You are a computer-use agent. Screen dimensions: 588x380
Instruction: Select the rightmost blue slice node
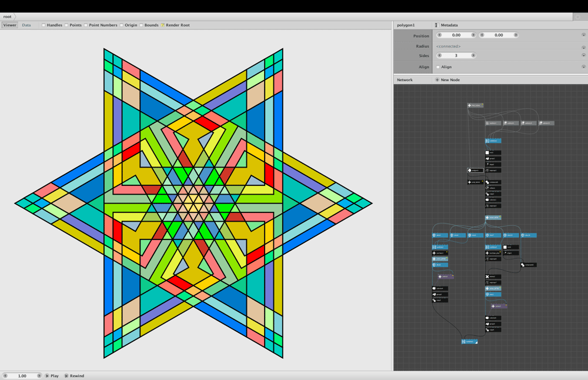tap(529, 235)
